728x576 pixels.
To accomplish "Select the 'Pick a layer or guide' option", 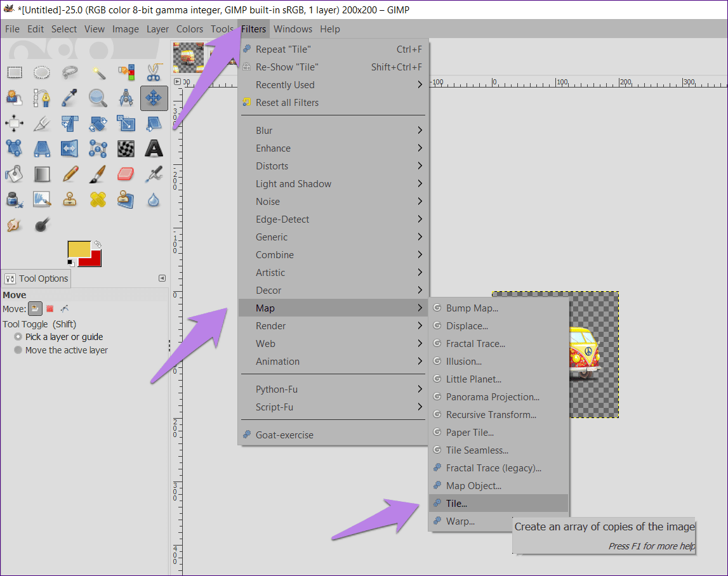I will coord(59,337).
